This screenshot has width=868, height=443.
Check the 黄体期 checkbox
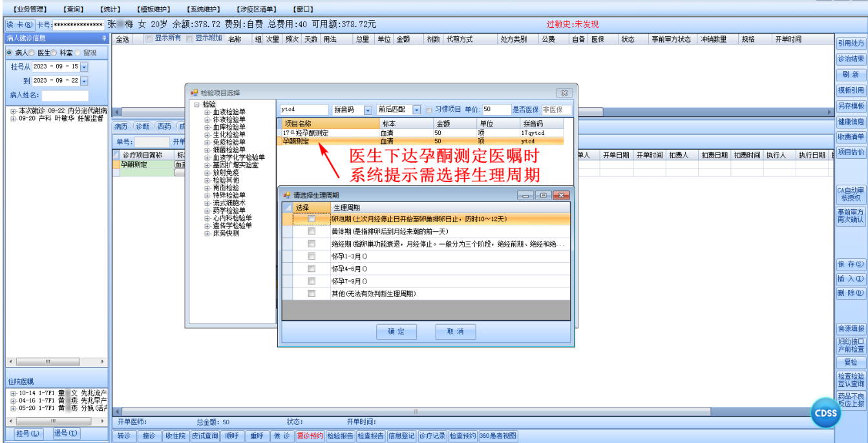click(312, 231)
